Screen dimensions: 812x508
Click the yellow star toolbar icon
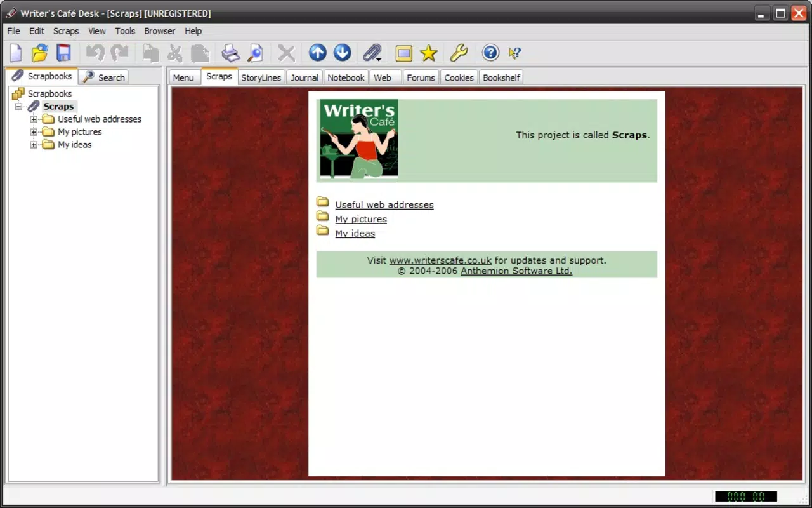click(x=429, y=53)
